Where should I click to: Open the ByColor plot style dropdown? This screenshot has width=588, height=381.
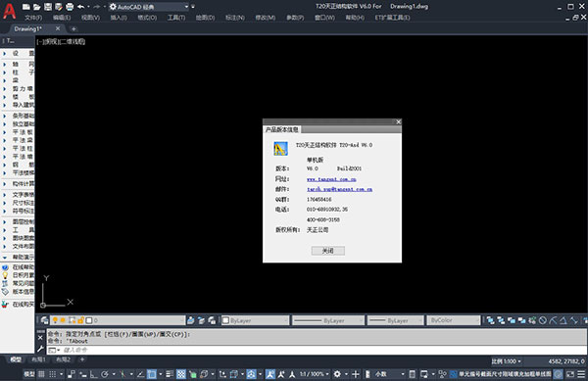pos(454,320)
